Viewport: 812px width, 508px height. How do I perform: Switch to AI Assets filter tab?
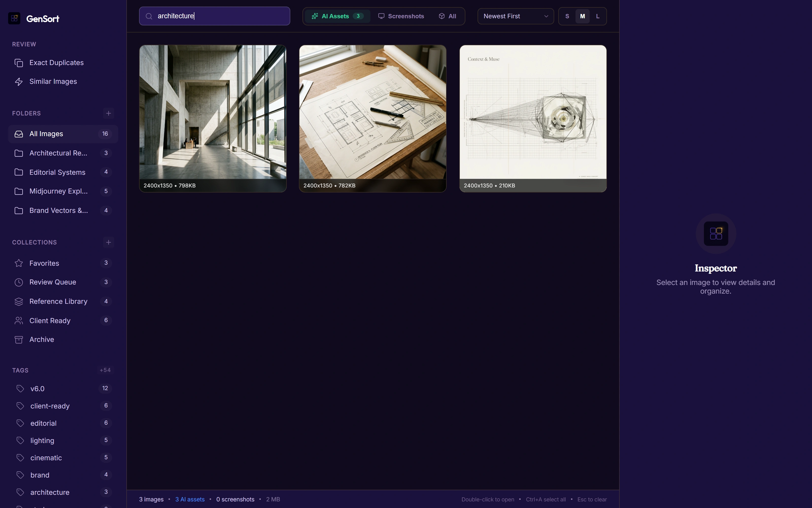(x=337, y=16)
